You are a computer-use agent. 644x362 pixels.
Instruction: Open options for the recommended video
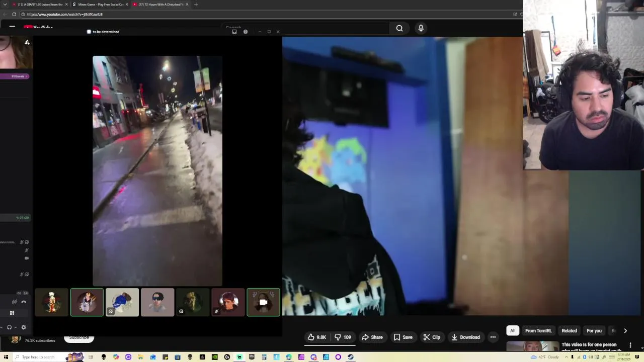[x=630, y=345]
